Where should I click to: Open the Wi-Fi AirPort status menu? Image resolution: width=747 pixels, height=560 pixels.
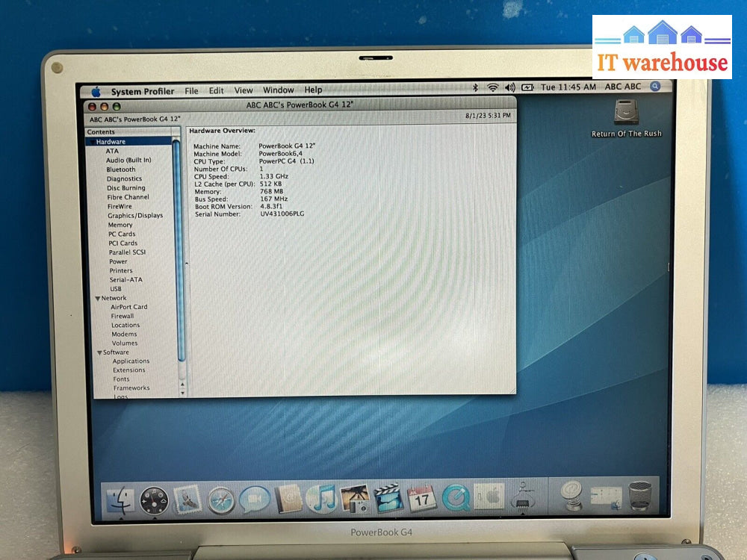point(492,87)
